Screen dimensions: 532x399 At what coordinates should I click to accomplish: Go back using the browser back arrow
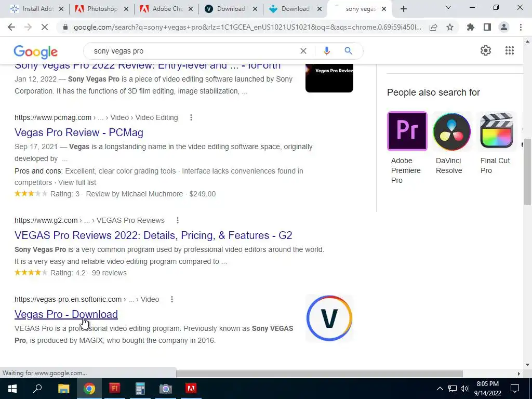pos(11,27)
